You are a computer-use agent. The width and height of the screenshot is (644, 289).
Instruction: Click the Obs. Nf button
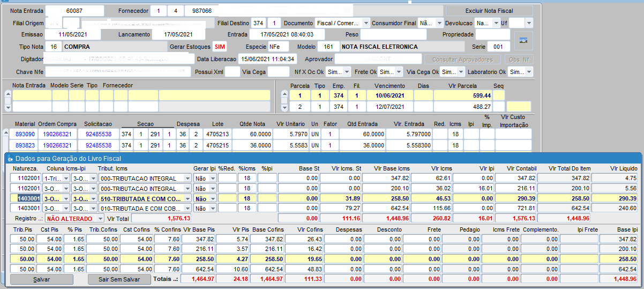(519, 60)
